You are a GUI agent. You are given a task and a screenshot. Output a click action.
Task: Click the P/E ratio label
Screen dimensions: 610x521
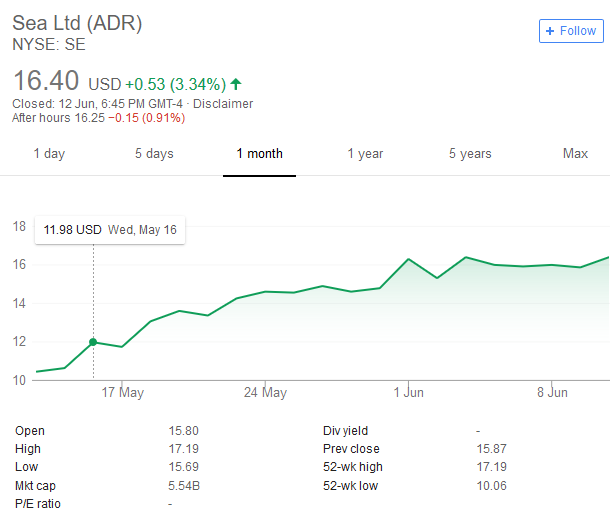point(38,503)
